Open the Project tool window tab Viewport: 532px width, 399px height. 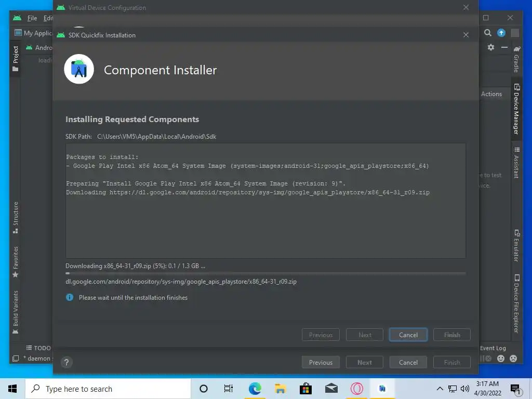tap(15, 59)
